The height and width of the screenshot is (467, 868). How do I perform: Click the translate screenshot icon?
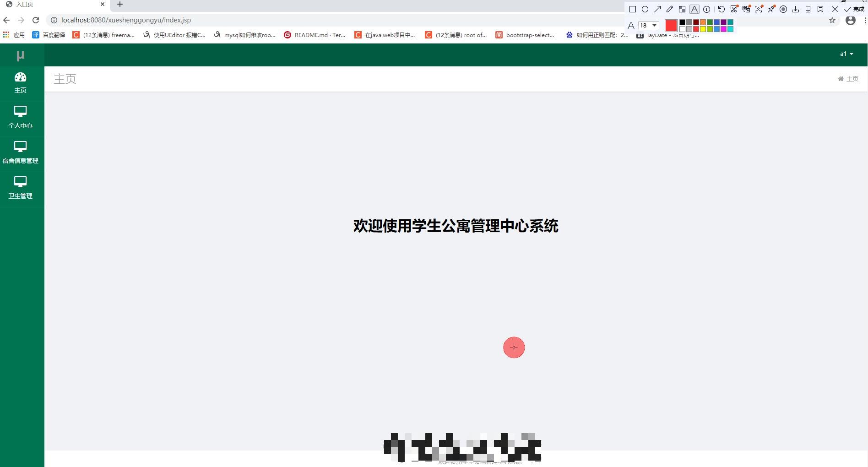pyautogui.click(x=747, y=9)
